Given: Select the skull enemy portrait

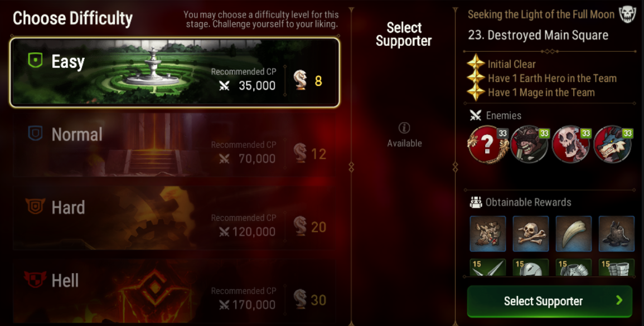Looking at the screenshot, I should pos(572,144).
